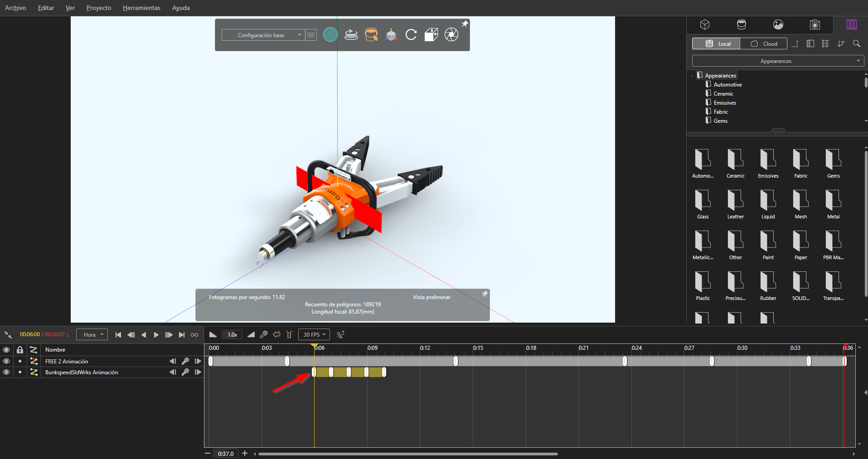Switch the library source to Cloud

(763, 43)
